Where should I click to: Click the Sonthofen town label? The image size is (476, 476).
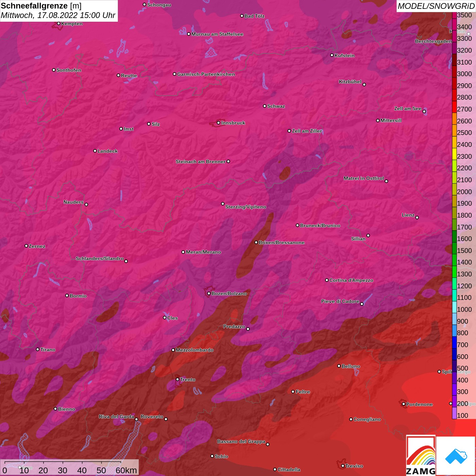[69, 70]
